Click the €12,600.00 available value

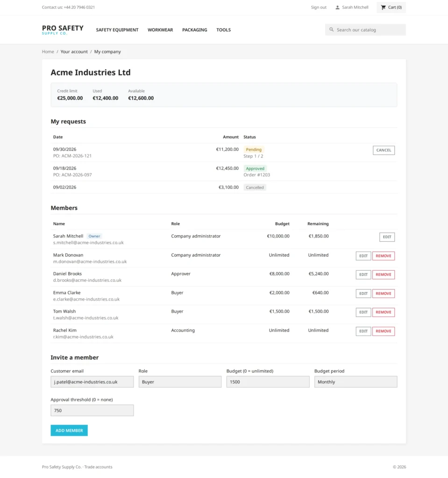click(x=141, y=98)
